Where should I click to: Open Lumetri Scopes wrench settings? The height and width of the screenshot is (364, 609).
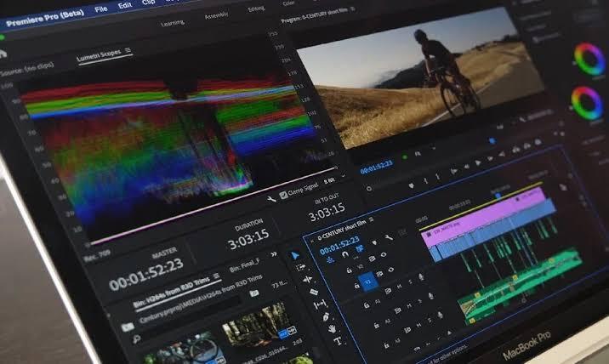click(x=271, y=199)
